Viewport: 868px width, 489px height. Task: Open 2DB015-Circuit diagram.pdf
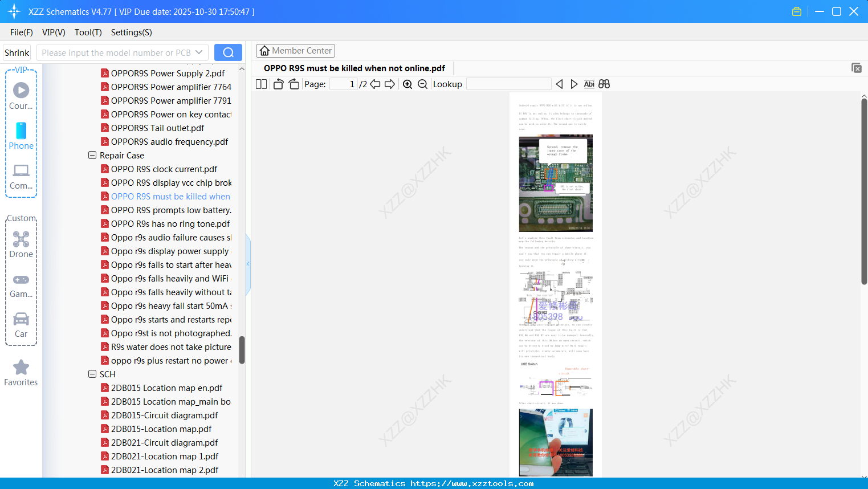(164, 415)
